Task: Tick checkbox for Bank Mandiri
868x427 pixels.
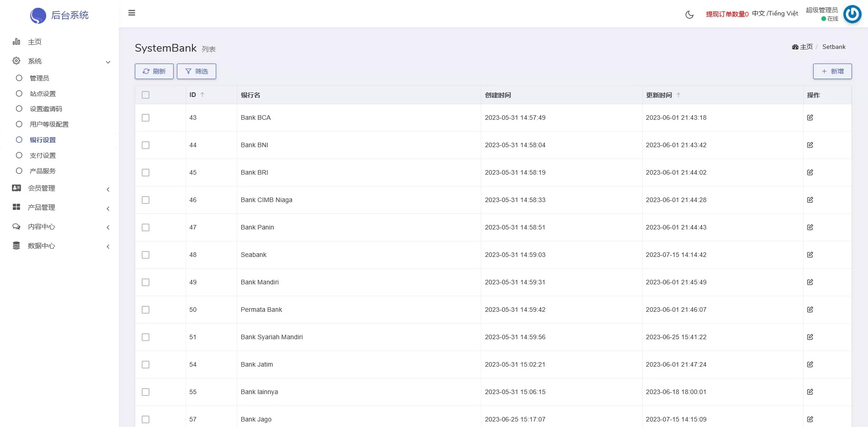Action: (145, 282)
